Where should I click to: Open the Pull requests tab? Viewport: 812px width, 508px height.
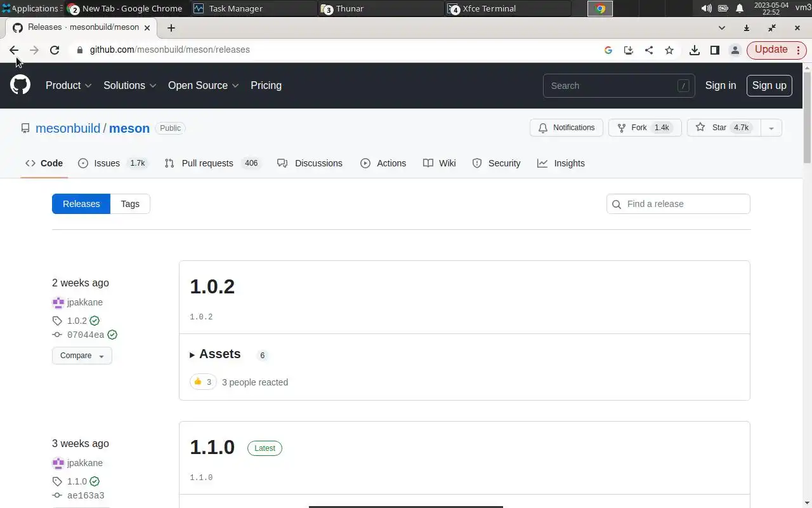213,163
